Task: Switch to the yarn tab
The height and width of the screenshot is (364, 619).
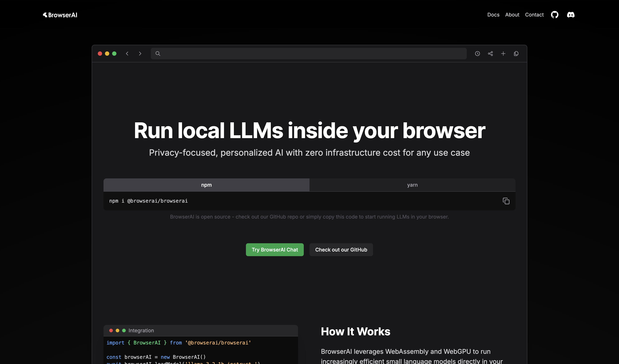Action: point(412,185)
